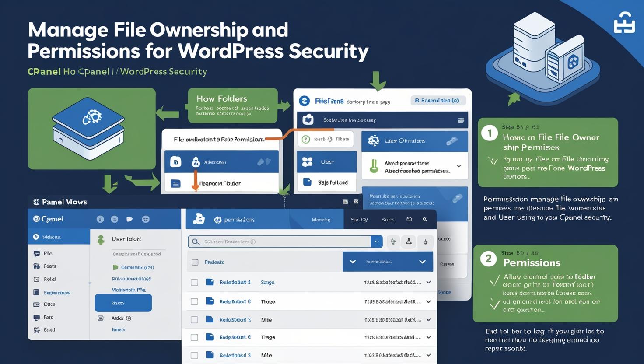Click the chat bubble icon in the Cpanel header
Viewport: 644px width, 364px height.
[129, 219]
